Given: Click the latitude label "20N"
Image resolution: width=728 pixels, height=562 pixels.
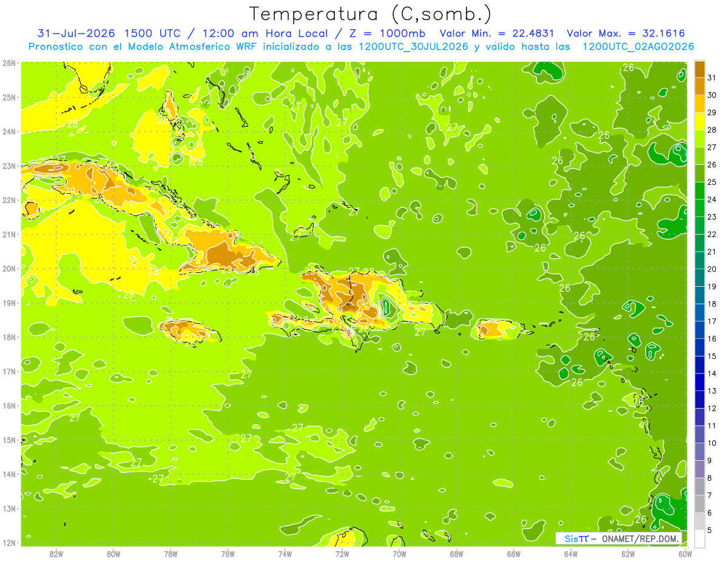Looking at the screenshot, I should (x=9, y=269).
